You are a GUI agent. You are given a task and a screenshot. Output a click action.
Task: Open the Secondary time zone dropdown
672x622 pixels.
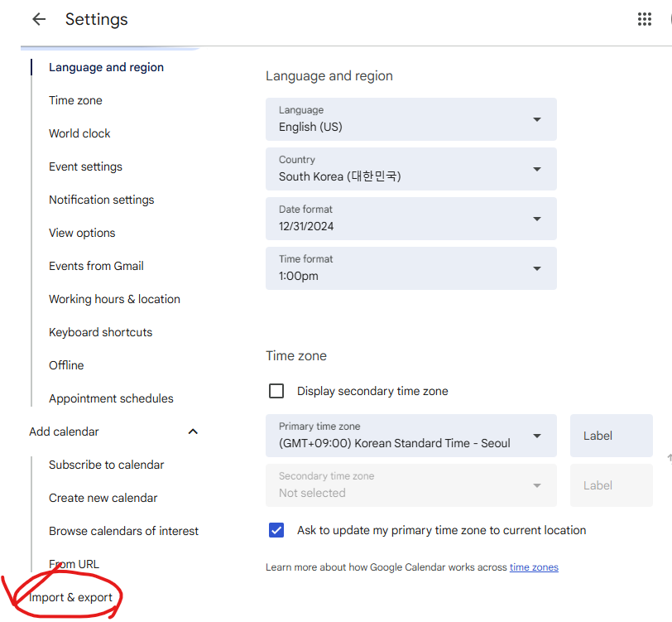411,485
